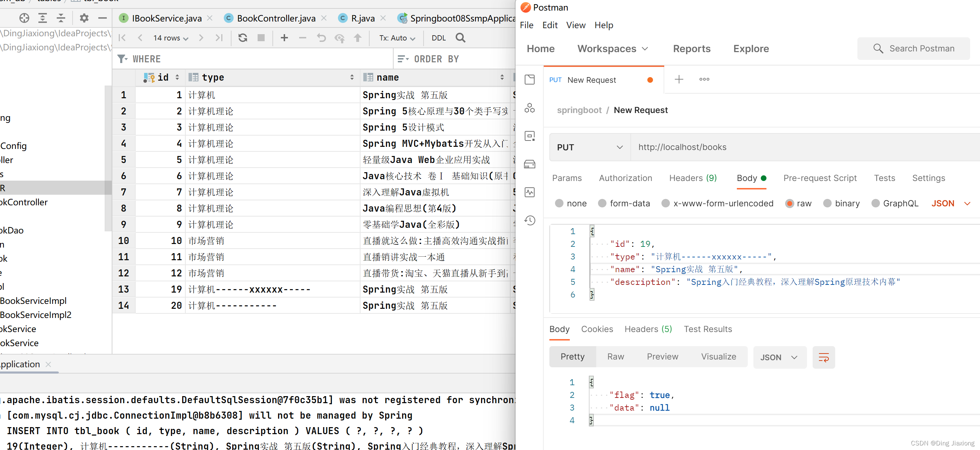The height and width of the screenshot is (450, 980).
Task: Open History icon in Postman sidebar
Action: click(x=530, y=220)
